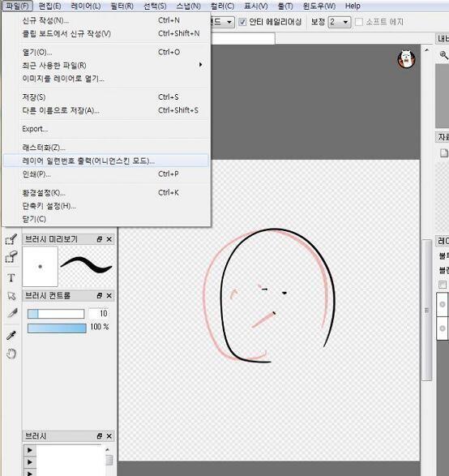Image resolution: width=449 pixels, height=476 pixels.
Task: Choose 저장(S) menu entry
Action: (106, 97)
